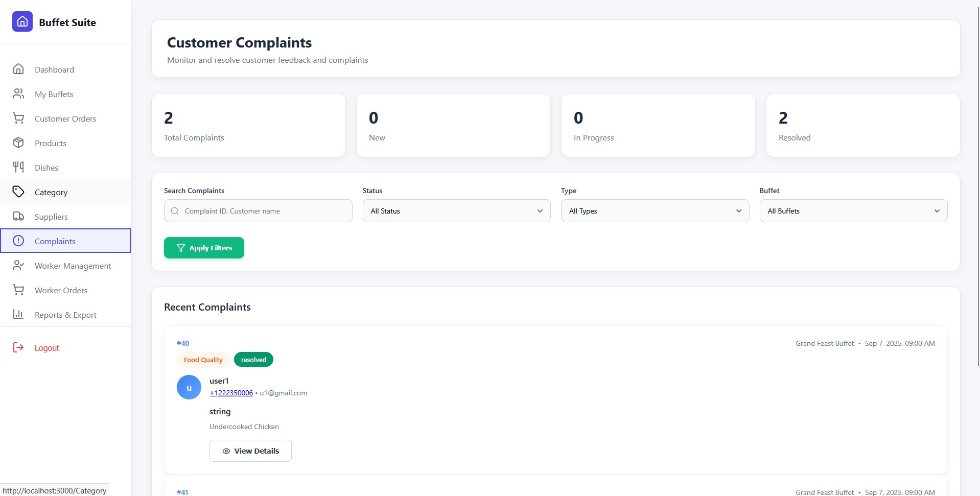
Task: Click the Dashboard home icon in sidebar
Action: point(18,69)
